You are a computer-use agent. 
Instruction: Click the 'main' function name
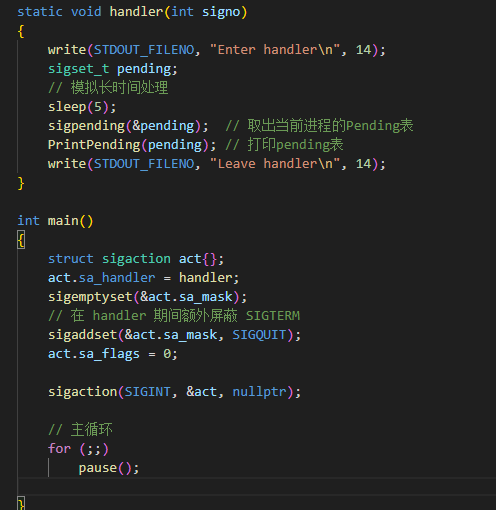click(x=63, y=221)
